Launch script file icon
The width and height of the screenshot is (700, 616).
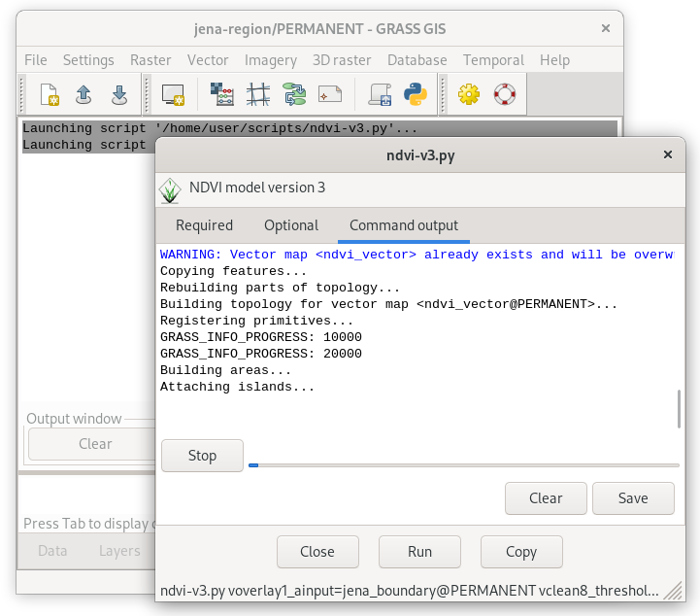(x=380, y=94)
